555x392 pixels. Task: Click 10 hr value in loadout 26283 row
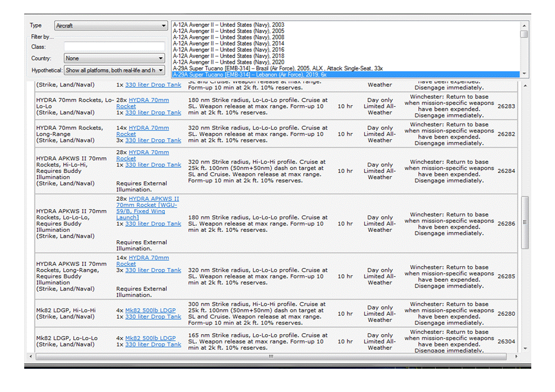pos(345,106)
